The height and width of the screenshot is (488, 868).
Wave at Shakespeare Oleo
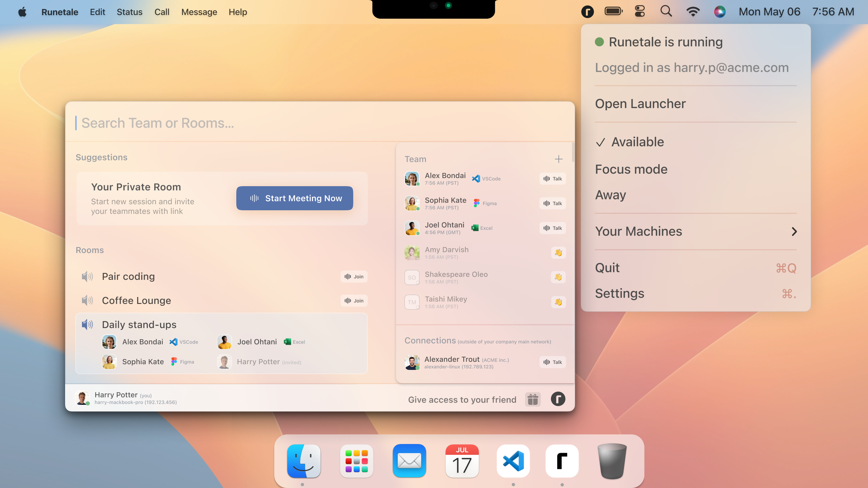point(558,277)
